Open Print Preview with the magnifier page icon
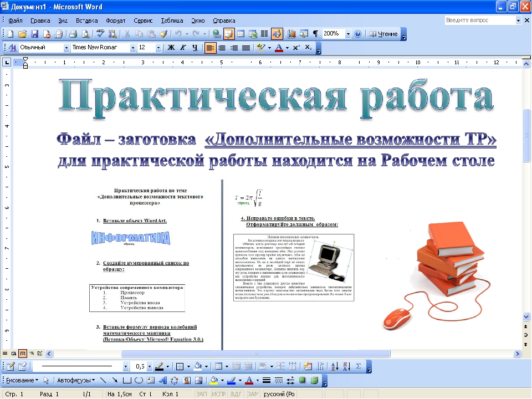The image size is (532, 399). [86, 34]
